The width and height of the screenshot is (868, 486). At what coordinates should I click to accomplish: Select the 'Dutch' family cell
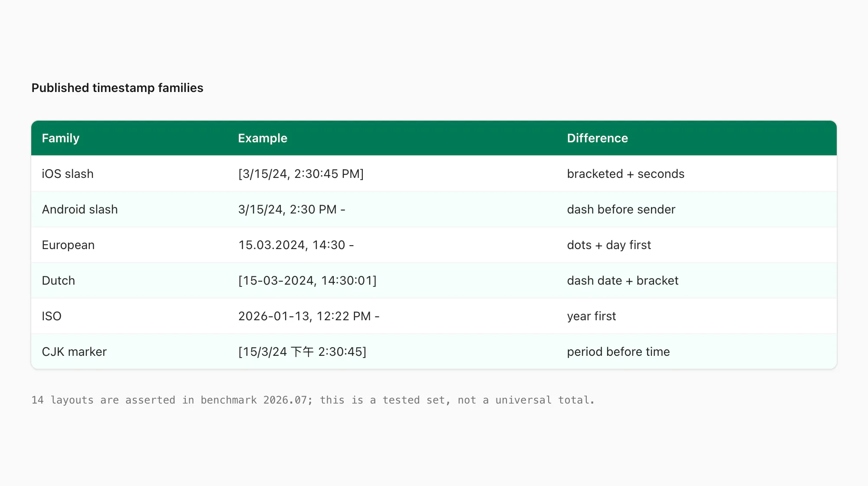pos(58,280)
